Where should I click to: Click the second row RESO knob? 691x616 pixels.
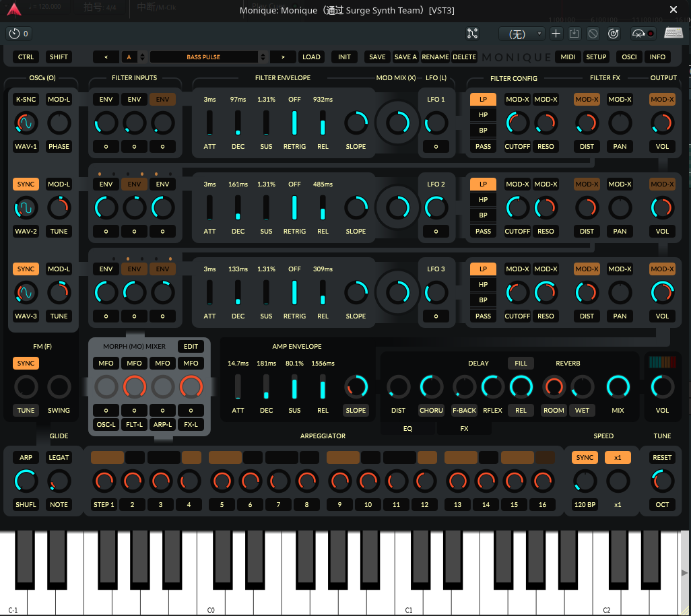coord(546,208)
